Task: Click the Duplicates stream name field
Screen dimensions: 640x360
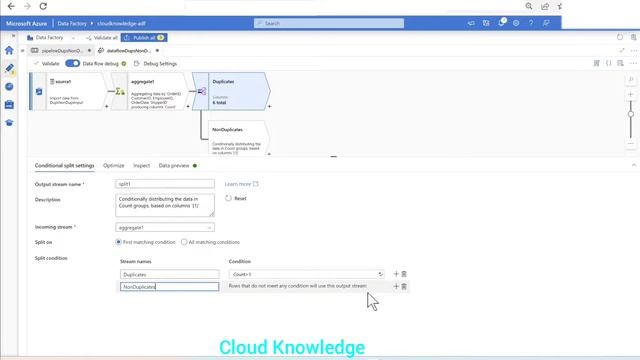Action: pyautogui.click(x=169, y=274)
